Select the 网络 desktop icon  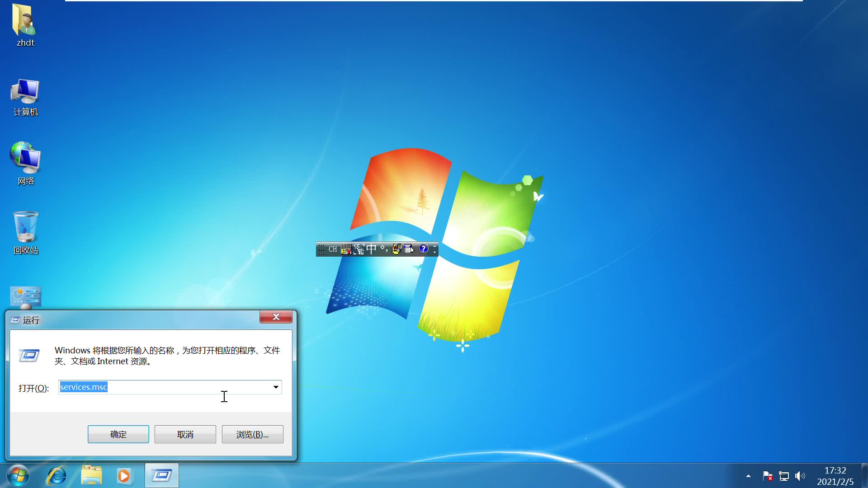25,163
